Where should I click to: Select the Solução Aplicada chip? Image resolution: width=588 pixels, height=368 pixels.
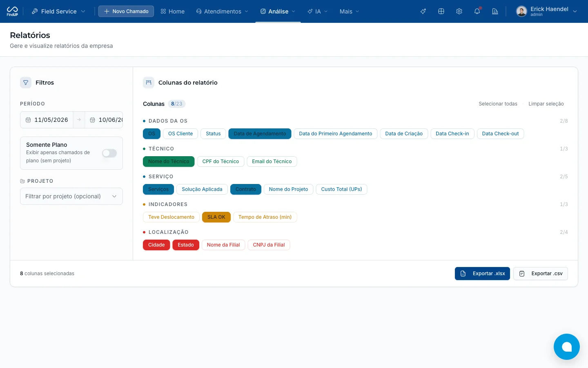point(202,189)
